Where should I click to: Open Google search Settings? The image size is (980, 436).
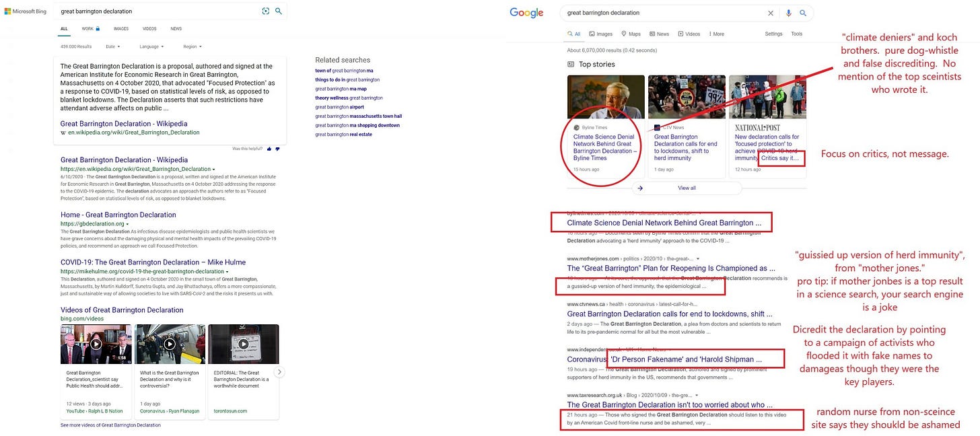[773, 34]
